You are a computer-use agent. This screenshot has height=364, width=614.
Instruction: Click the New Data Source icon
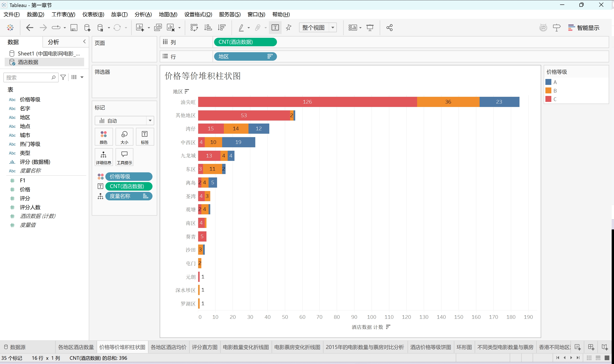[87, 27]
